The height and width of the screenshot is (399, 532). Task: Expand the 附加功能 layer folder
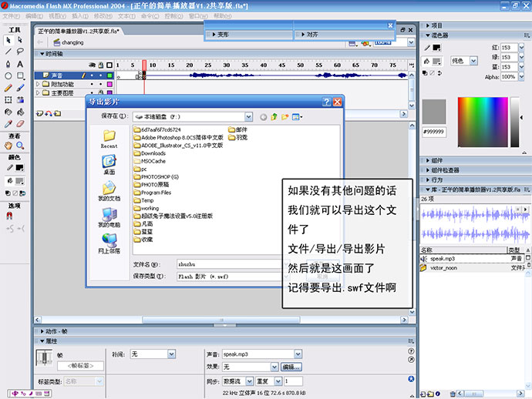point(38,84)
